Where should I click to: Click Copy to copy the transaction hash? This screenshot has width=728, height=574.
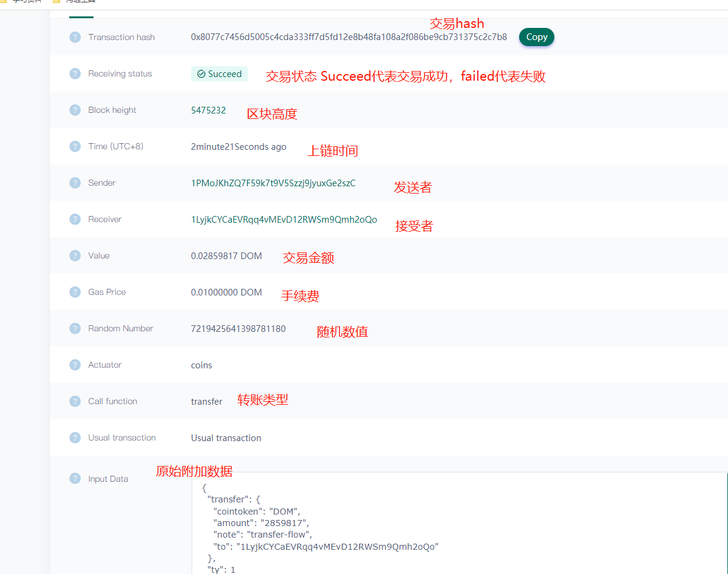click(536, 37)
